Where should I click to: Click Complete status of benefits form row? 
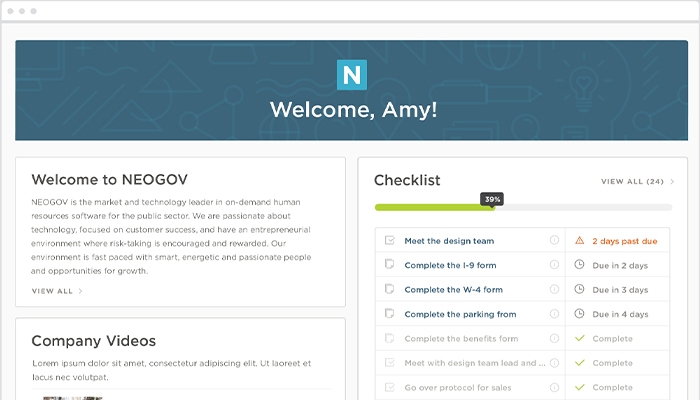pos(612,339)
